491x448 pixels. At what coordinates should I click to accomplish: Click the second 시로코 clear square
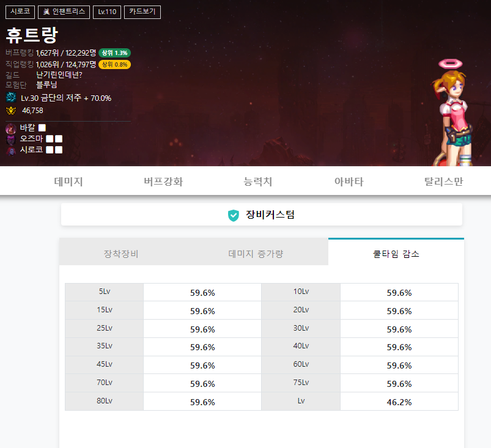(x=59, y=150)
